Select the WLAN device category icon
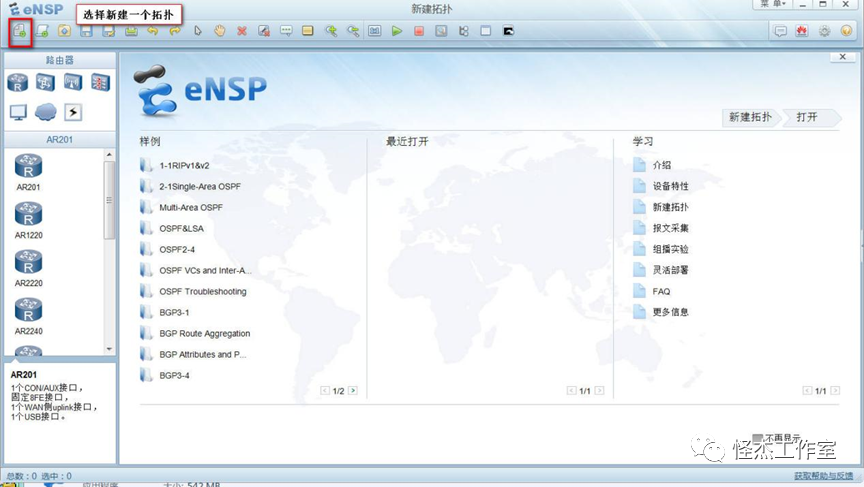This screenshot has width=864, height=487. [x=73, y=83]
